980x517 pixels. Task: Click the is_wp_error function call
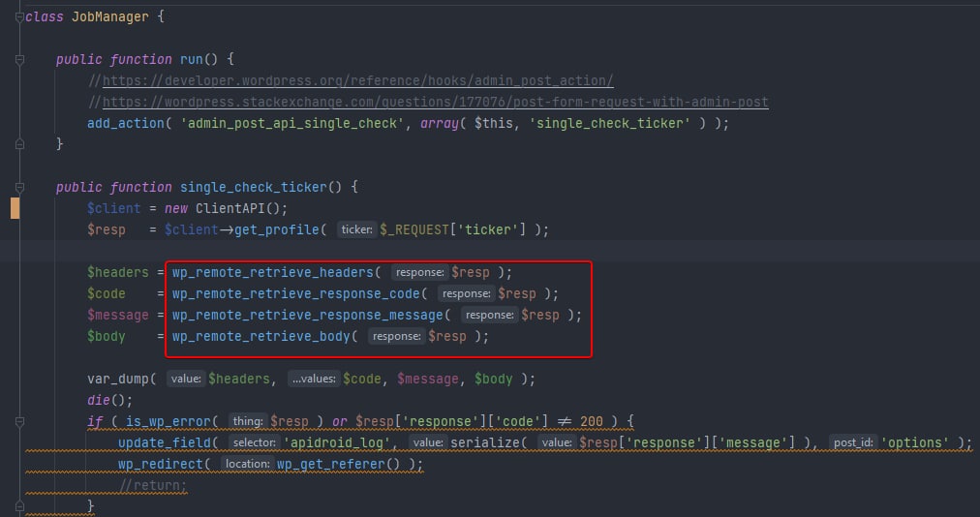pos(168,421)
